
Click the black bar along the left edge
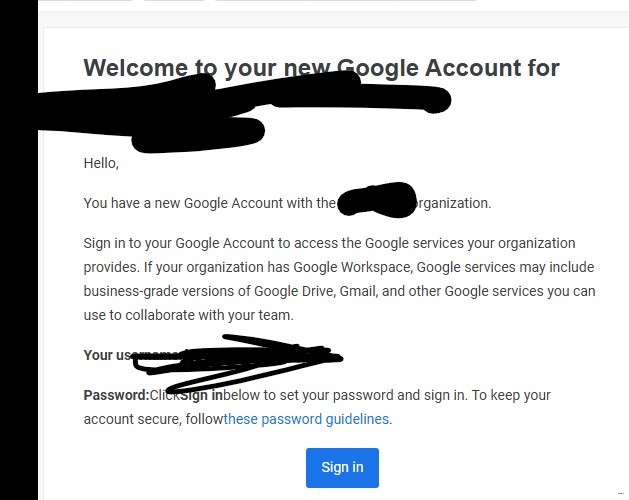[18, 250]
